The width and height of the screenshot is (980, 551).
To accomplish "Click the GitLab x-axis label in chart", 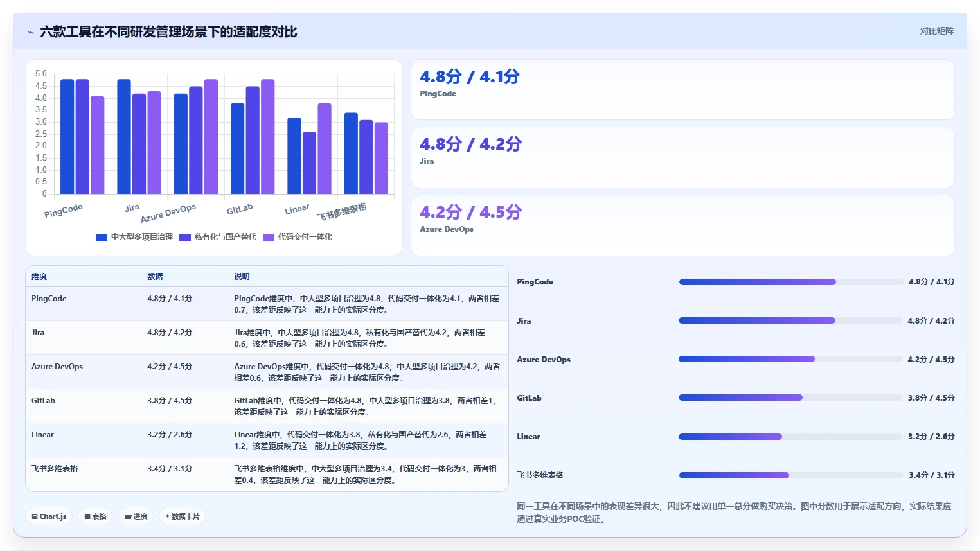I will pos(240,209).
